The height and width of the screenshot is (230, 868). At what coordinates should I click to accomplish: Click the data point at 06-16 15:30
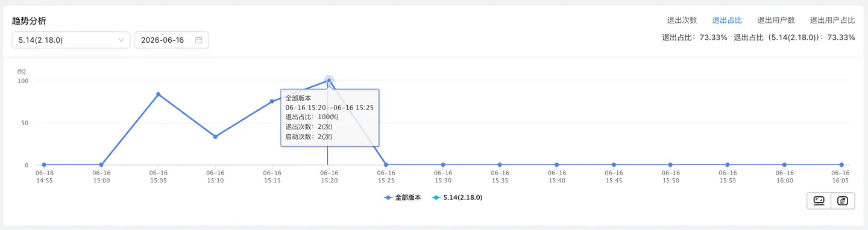(x=442, y=164)
